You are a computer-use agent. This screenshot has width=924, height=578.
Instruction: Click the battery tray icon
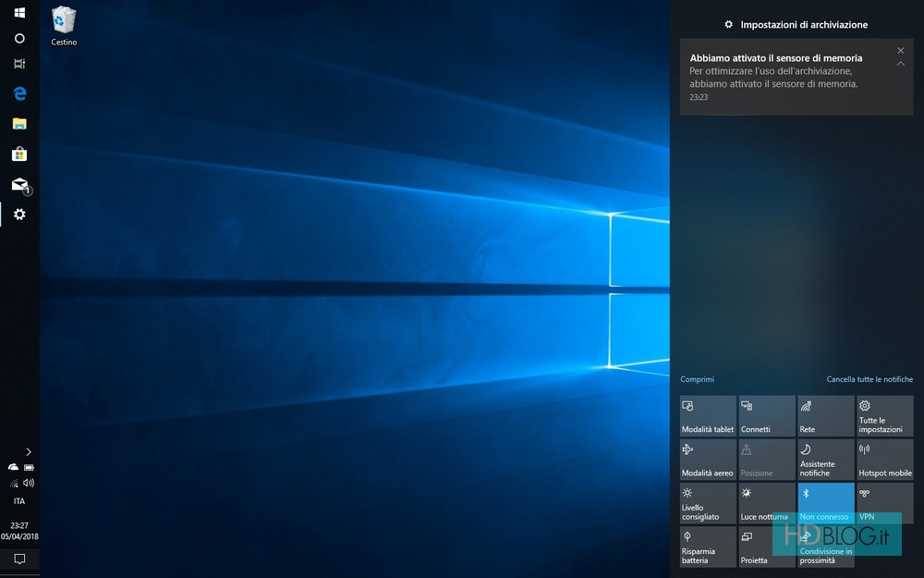[x=29, y=467]
